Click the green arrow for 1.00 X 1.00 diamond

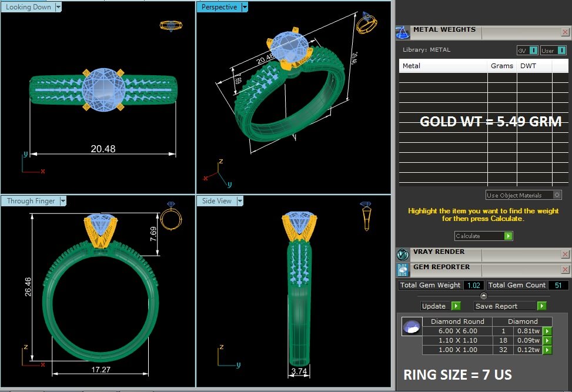point(547,350)
